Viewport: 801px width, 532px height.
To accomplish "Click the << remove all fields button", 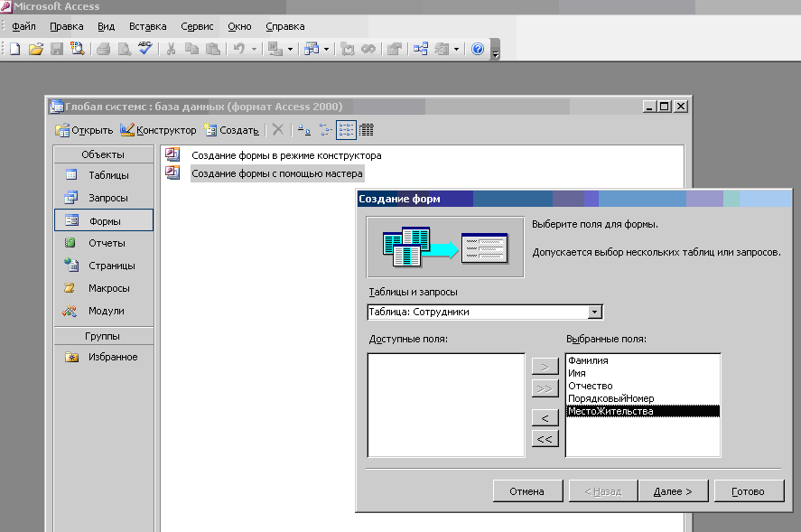I will [545, 439].
